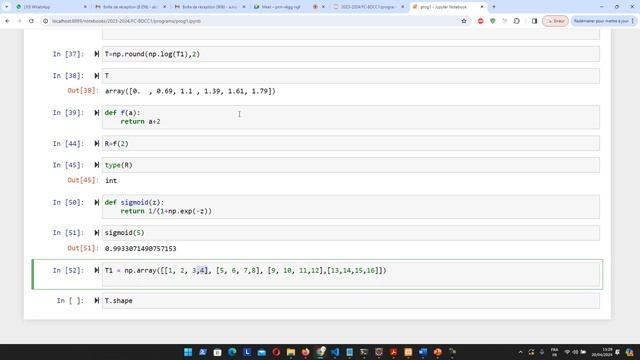Go back in browser history
Image resolution: width=640 pixels, height=360 pixels.
coord(7,21)
